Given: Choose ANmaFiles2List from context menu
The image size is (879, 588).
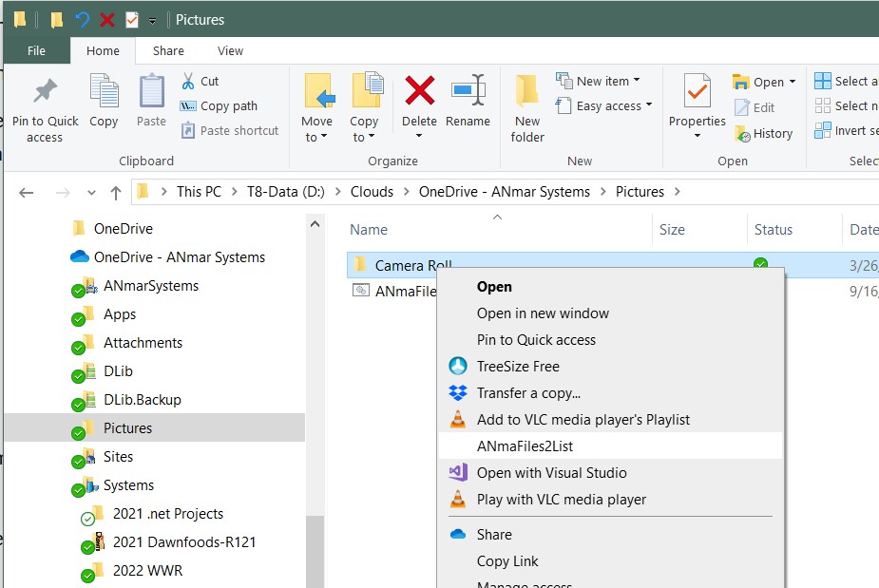Looking at the screenshot, I should tap(525, 446).
